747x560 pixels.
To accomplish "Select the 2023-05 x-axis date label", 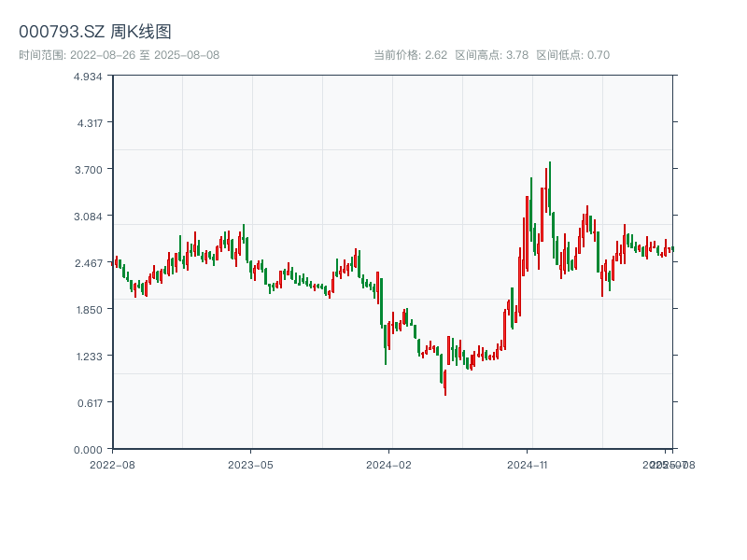I will point(250,464).
